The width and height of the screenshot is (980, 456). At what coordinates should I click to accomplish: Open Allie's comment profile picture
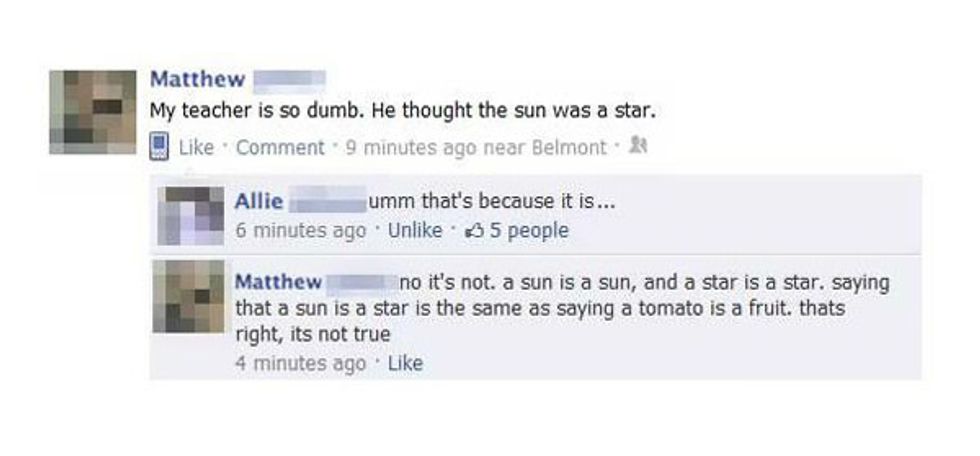[x=191, y=216]
